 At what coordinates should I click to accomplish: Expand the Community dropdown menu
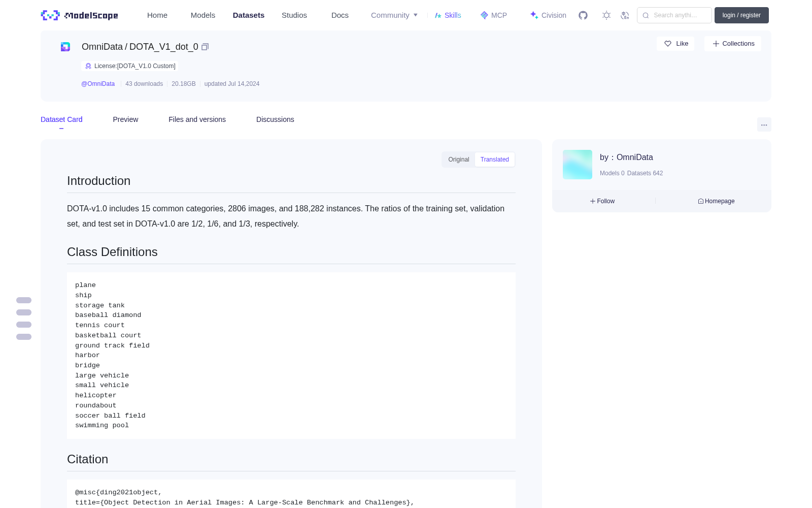tap(394, 15)
